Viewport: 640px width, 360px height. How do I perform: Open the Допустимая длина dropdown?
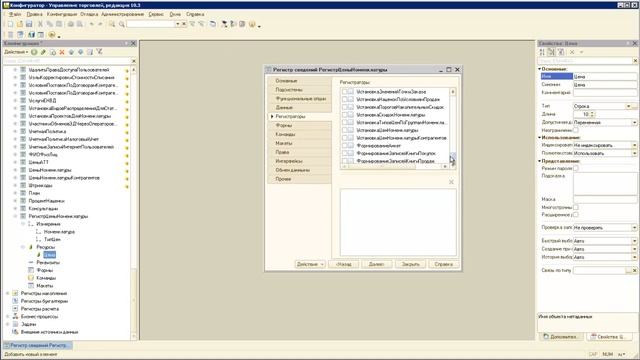pyautogui.click(x=634, y=122)
